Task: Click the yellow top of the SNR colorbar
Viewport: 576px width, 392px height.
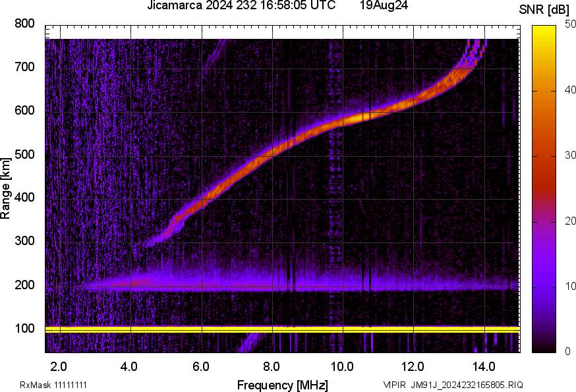Action: (544, 30)
